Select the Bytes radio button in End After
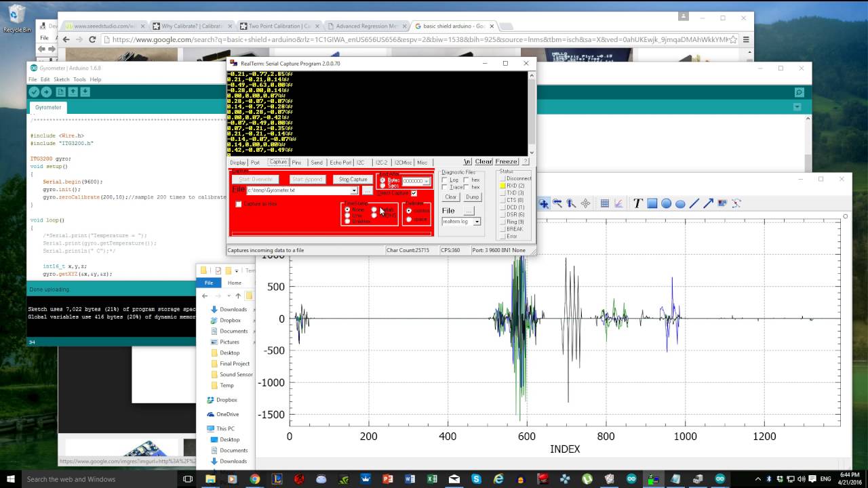Image resolution: width=868 pixels, height=488 pixels. 383,180
